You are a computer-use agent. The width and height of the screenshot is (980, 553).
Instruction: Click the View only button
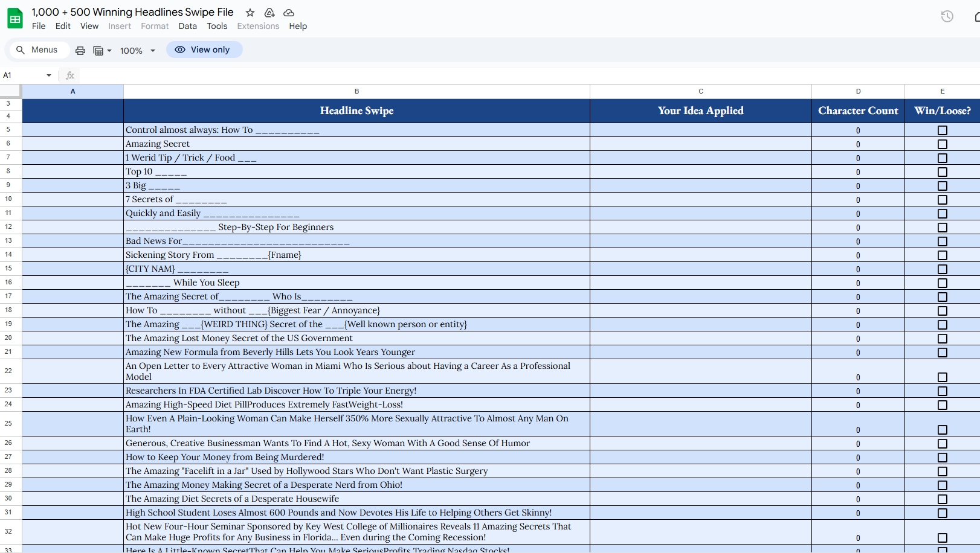click(x=204, y=50)
